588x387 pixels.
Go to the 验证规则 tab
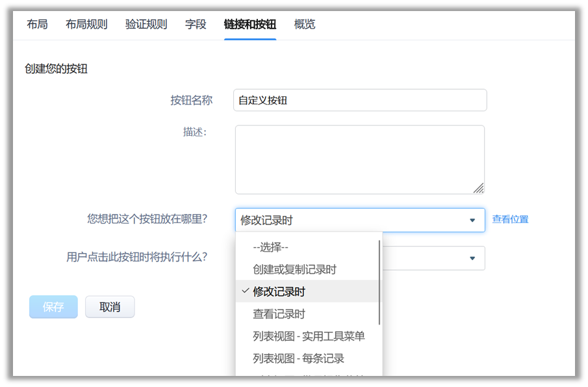pyautogui.click(x=146, y=25)
